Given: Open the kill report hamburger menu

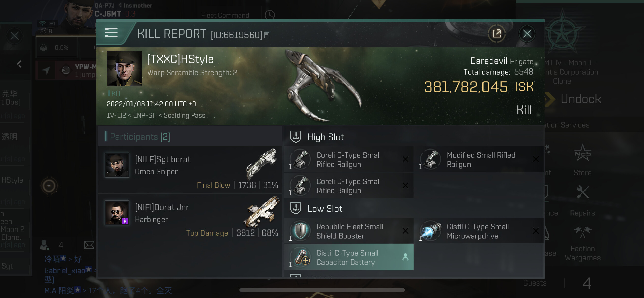Looking at the screenshot, I should [111, 33].
